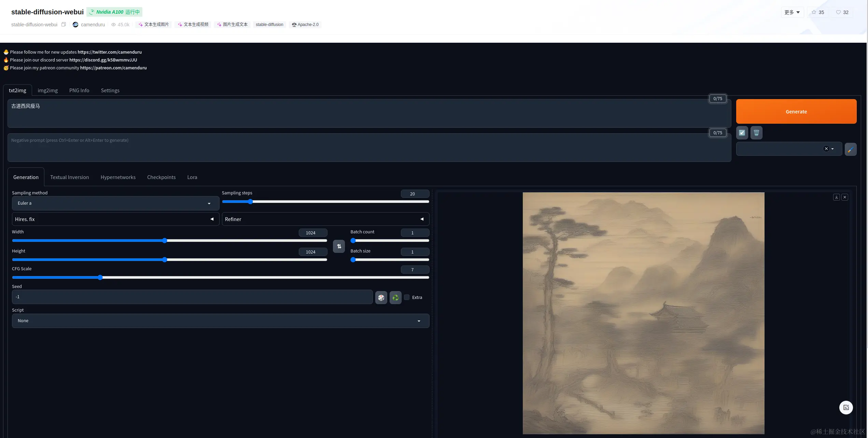
Task: Adjust the CFG Scale slider handle
Action: (100, 277)
